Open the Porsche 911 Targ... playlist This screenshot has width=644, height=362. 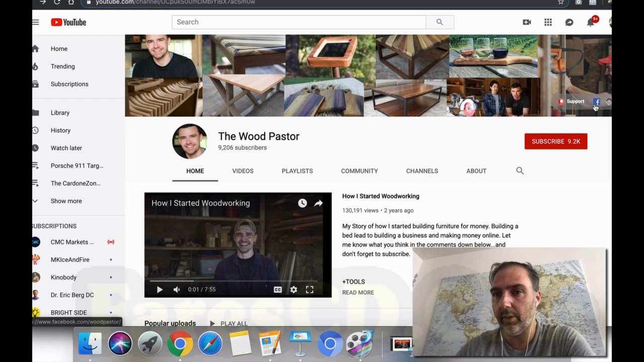[76, 165]
